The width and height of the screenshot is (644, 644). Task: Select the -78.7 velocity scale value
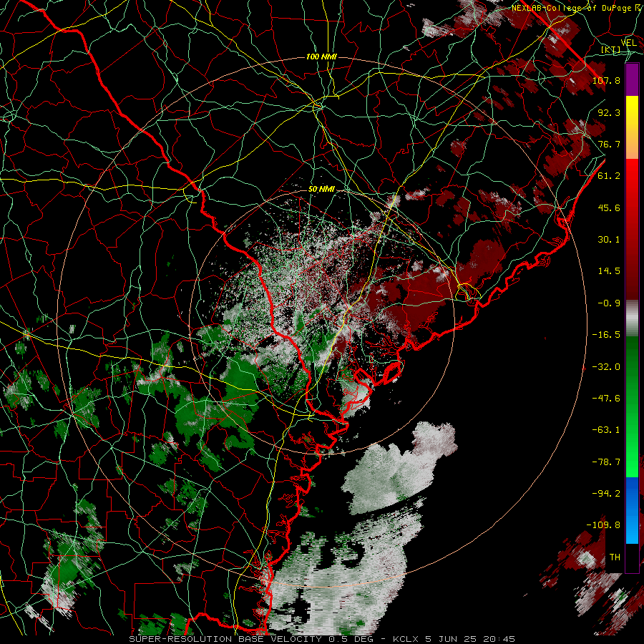point(606,462)
